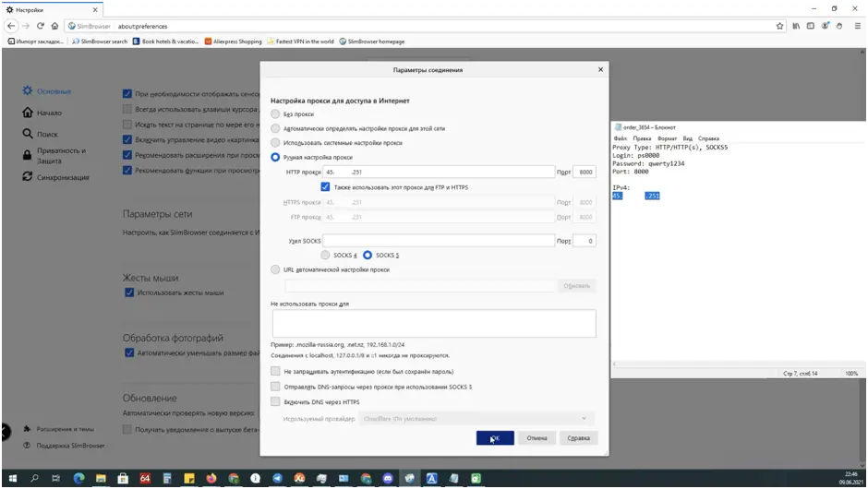
Task: Select Ручная настройка прокси radio button
Action: click(275, 157)
